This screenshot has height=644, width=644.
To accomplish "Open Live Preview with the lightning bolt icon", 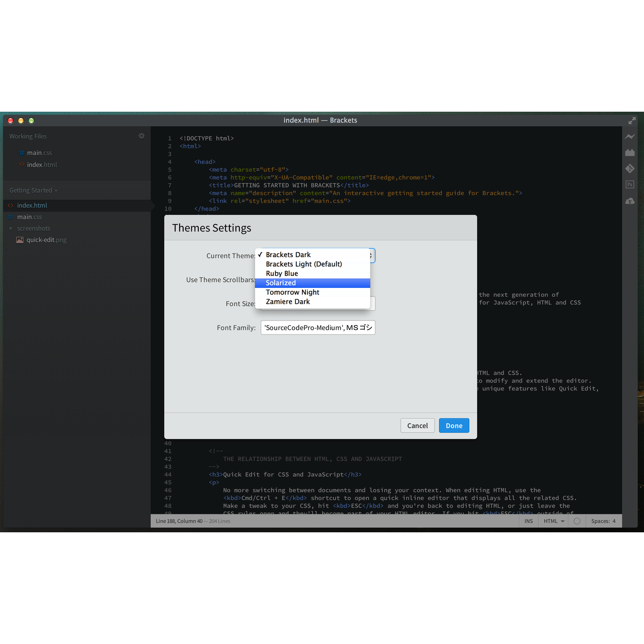I will [630, 136].
